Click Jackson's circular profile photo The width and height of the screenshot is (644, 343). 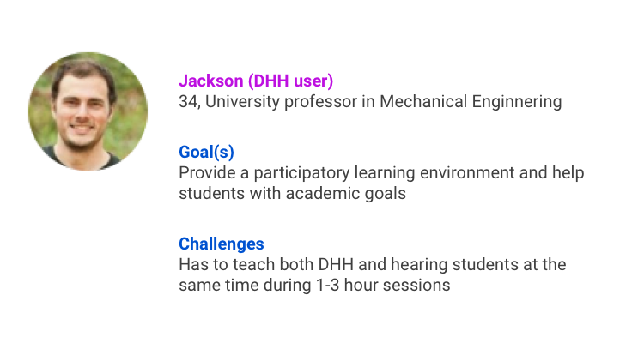pos(88,111)
